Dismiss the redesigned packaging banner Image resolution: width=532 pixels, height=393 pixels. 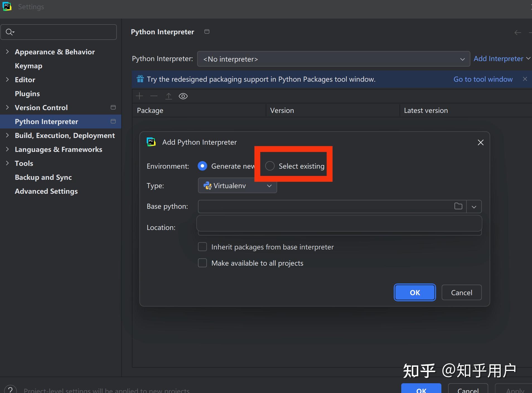pos(525,79)
